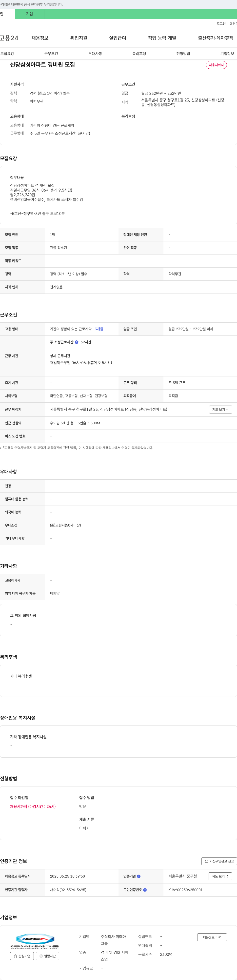Click the preference (준)고령자(50세이상)
The image size is (237, 980).
click(x=65, y=525)
